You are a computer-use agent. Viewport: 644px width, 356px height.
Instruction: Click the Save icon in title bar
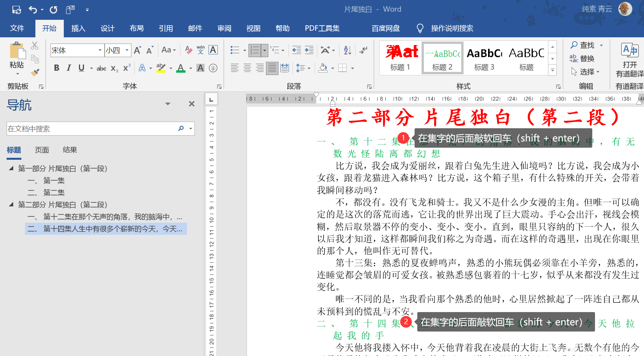point(16,10)
